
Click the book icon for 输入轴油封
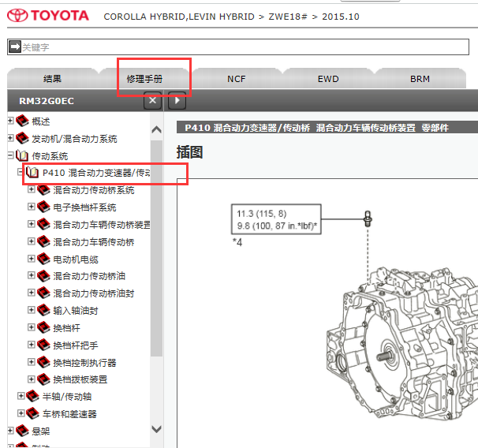(43, 310)
